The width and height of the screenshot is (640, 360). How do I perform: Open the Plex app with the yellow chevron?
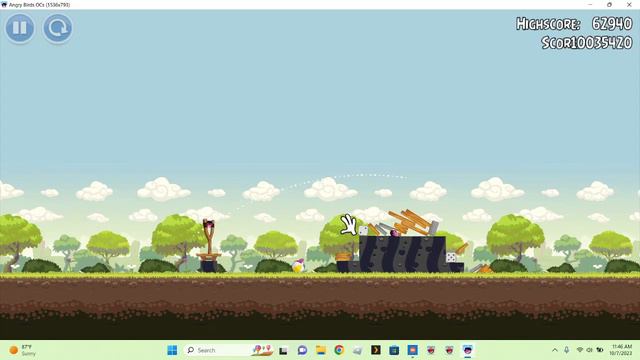(376, 350)
